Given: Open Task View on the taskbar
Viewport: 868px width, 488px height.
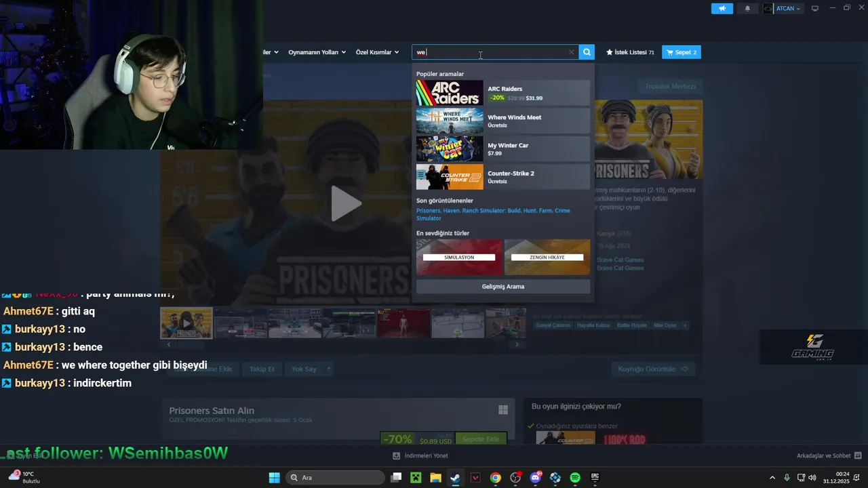Looking at the screenshot, I should coord(396,478).
